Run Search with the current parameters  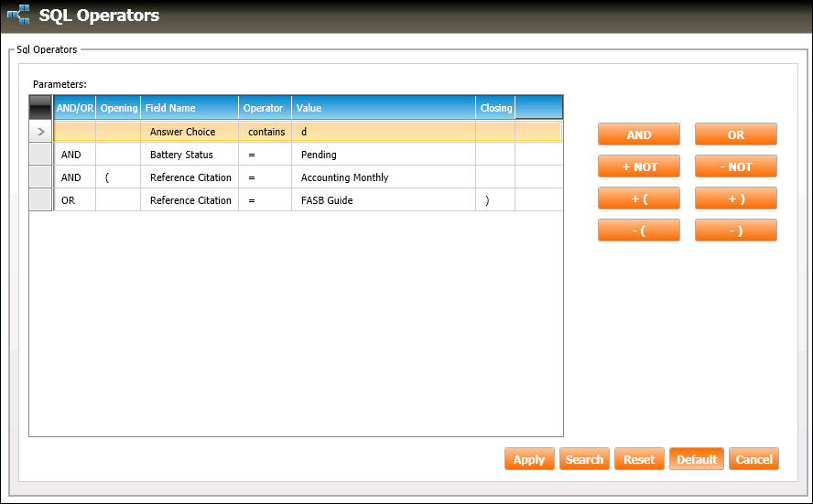click(x=584, y=459)
